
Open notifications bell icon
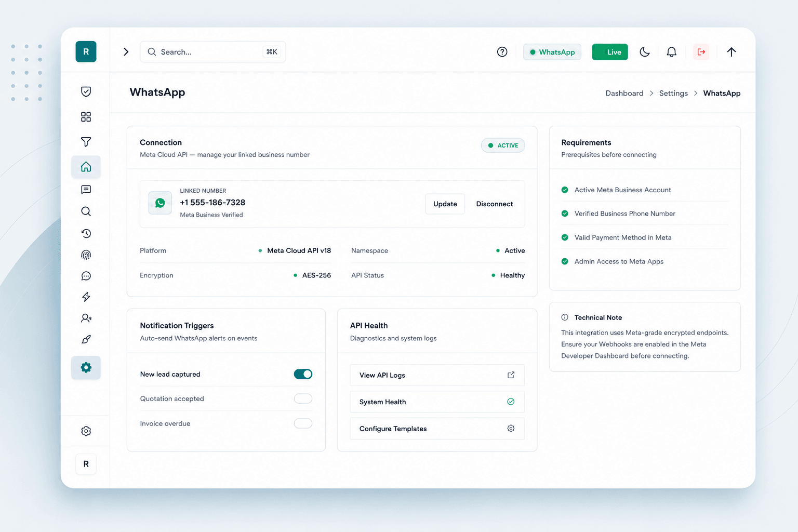tap(672, 52)
